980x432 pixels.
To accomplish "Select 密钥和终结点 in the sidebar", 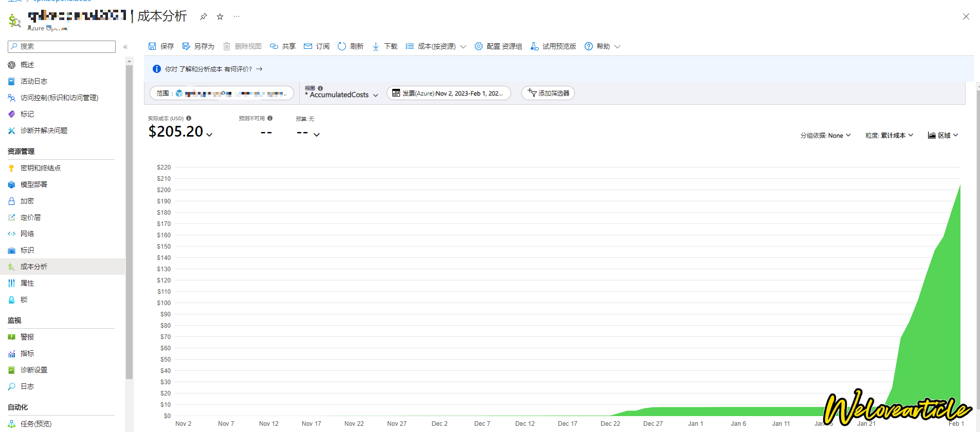I will [x=40, y=168].
